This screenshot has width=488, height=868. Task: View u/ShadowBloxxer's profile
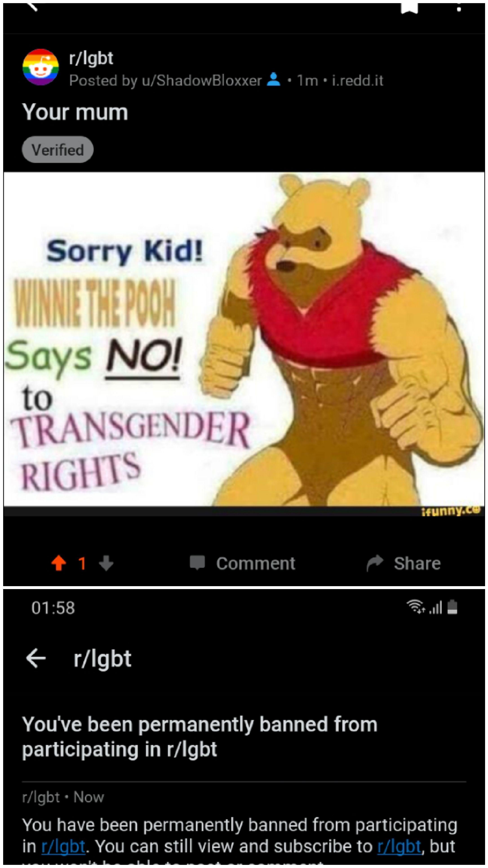[x=201, y=80]
